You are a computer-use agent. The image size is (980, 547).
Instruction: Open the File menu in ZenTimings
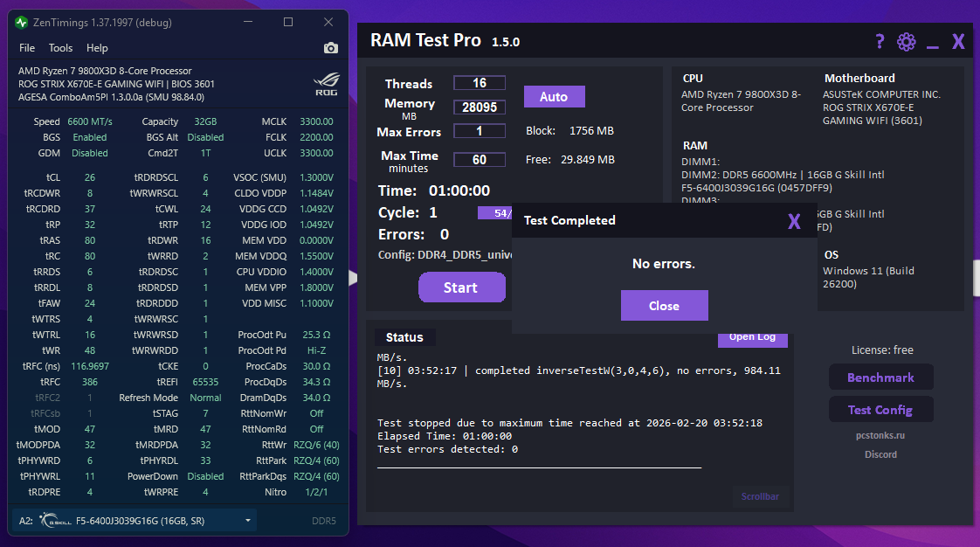coord(27,48)
